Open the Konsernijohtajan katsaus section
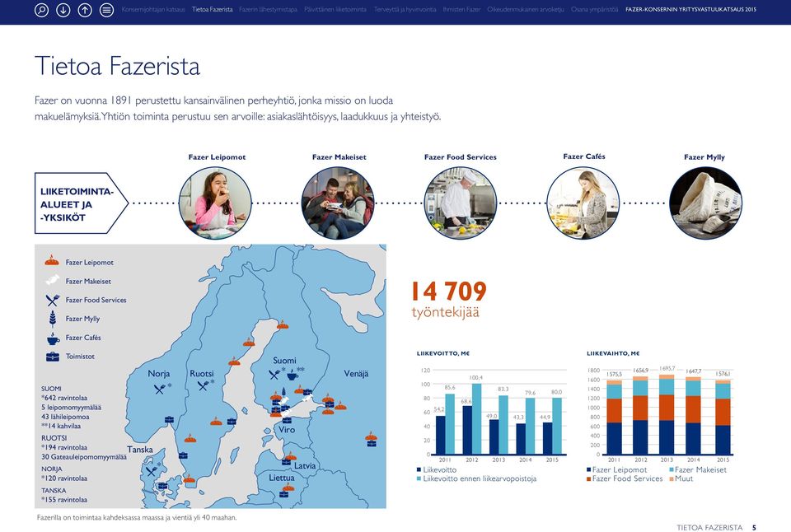The width and height of the screenshot is (791, 532). click(153, 10)
